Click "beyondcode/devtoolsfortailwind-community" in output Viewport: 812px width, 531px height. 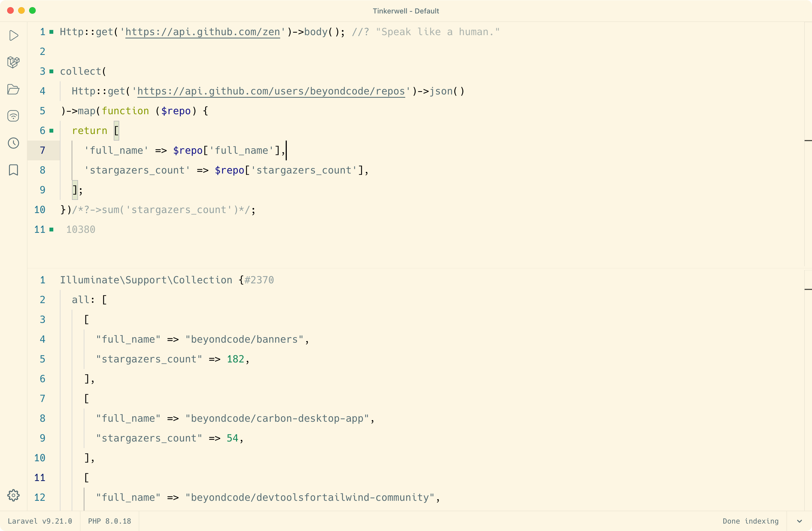[310, 498]
